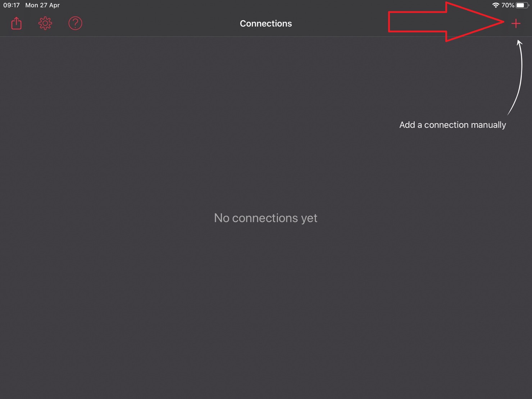Screen dimensions: 532x399
Task: Click the arrowhead of the white curved arrow
Action: pyautogui.click(x=519, y=42)
